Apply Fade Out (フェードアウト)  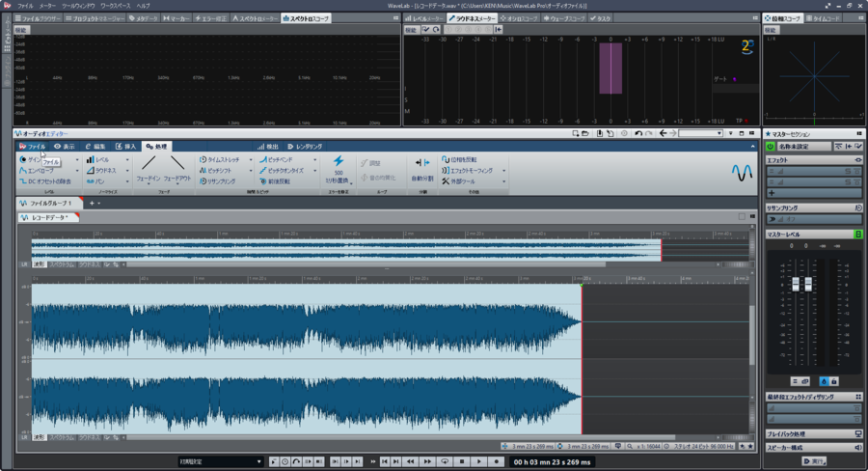pos(177,169)
